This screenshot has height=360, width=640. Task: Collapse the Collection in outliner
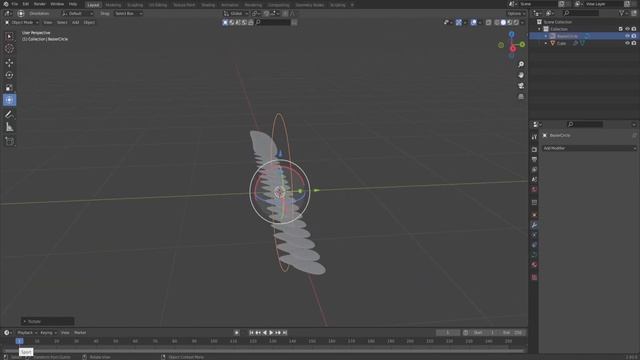pos(539,29)
